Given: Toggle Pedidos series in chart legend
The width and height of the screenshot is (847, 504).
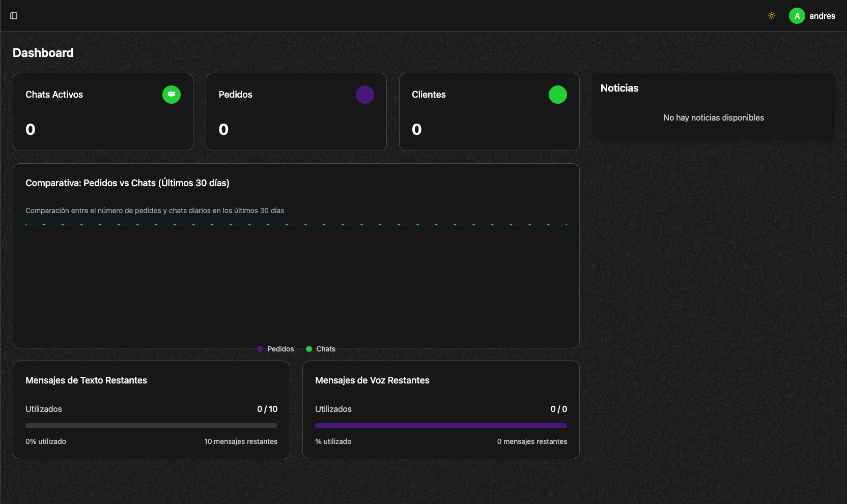Looking at the screenshot, I should tap(275, 349).
